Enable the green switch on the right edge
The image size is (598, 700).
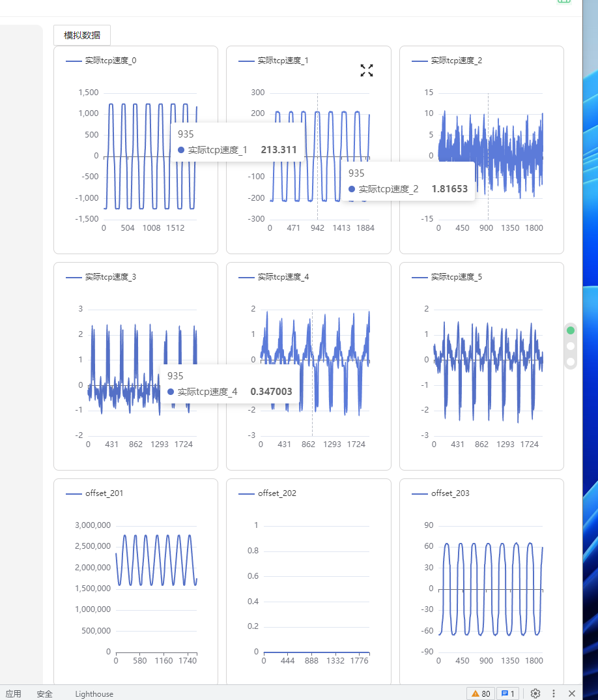570,330
